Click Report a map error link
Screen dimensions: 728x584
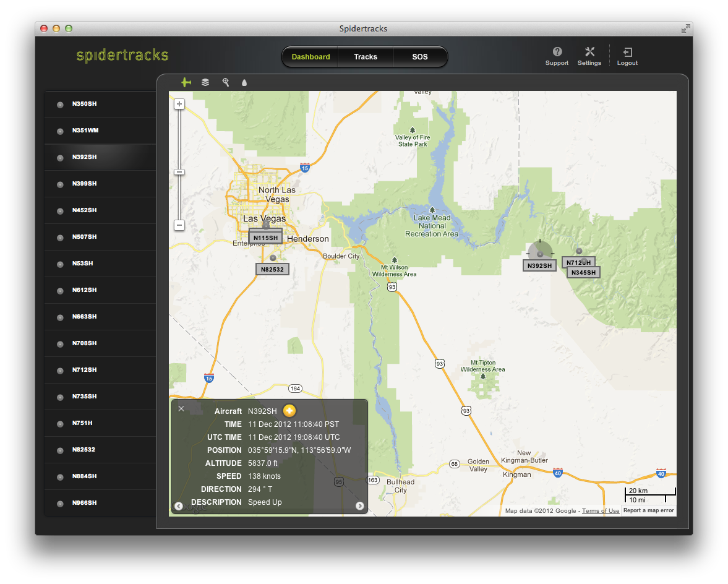pos(648,510)
